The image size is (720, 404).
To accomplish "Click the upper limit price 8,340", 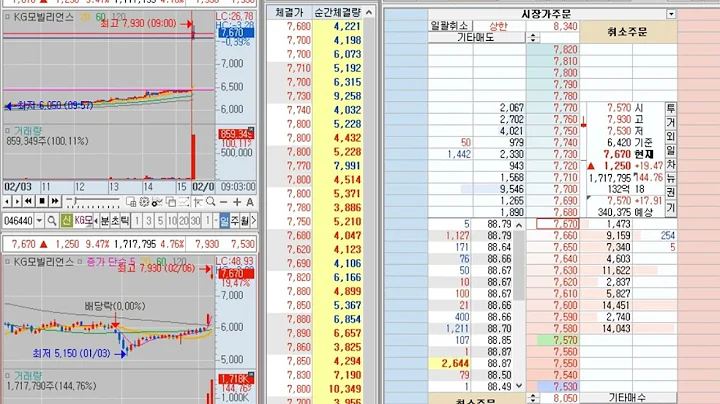I will pyautogui.click(x=553, y=26).
